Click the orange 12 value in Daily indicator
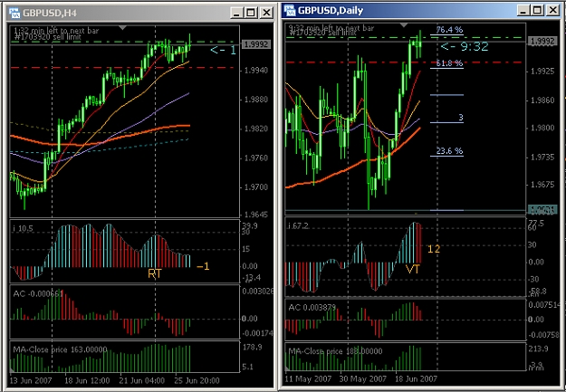The image size is (566, 392). [x=434, y=249]
